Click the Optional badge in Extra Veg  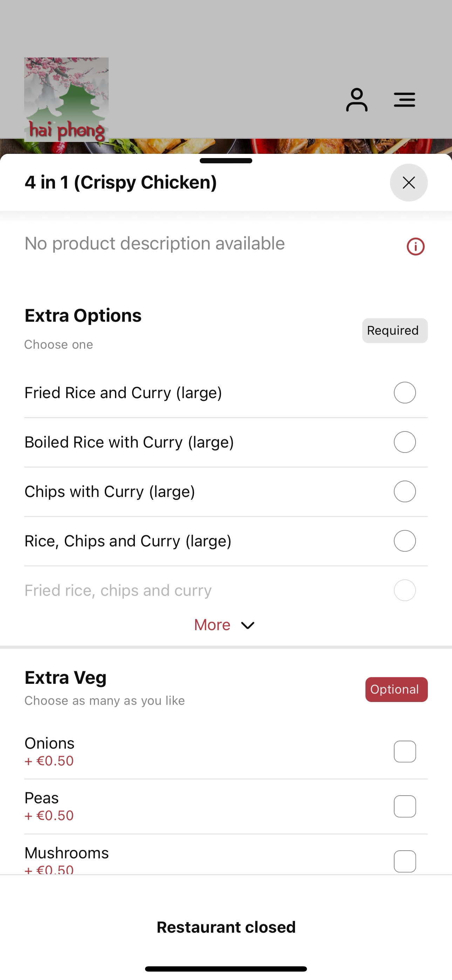[396, 689]
